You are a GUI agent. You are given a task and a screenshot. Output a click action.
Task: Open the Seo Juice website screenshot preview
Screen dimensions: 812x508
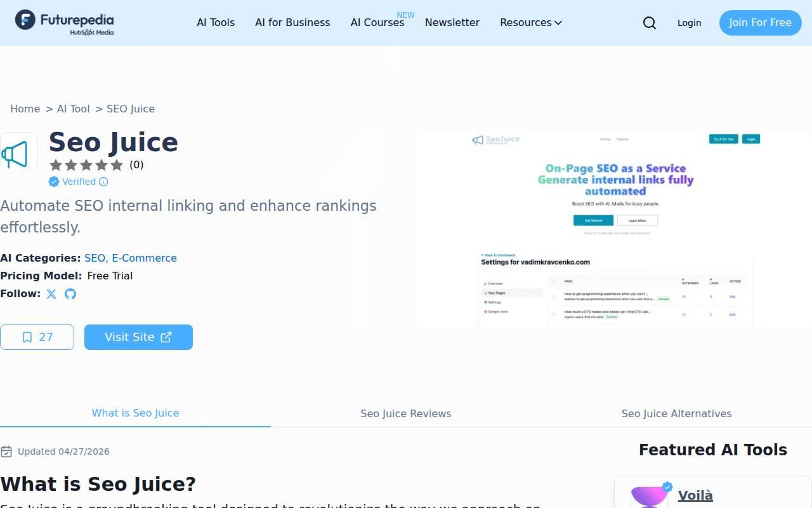click(614, 231)
